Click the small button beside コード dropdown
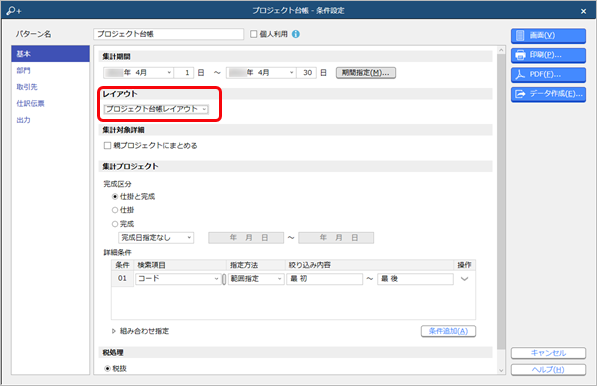The height and width of the screenshot is (386, 597). click(x=224, y=279)
